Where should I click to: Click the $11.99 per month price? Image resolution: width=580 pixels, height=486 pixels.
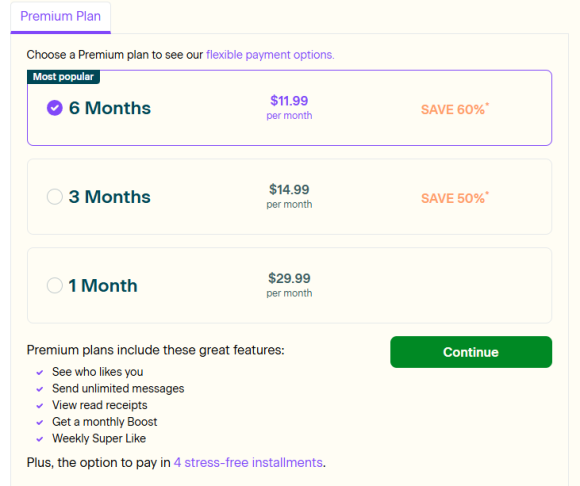point(289,107)
